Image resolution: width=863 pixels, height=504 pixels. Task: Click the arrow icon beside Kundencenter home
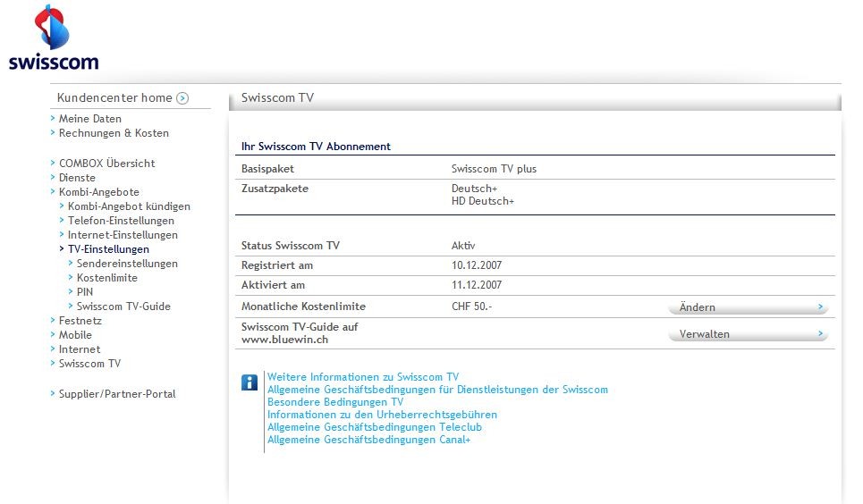pyautogui.click(x=182, y=98)
